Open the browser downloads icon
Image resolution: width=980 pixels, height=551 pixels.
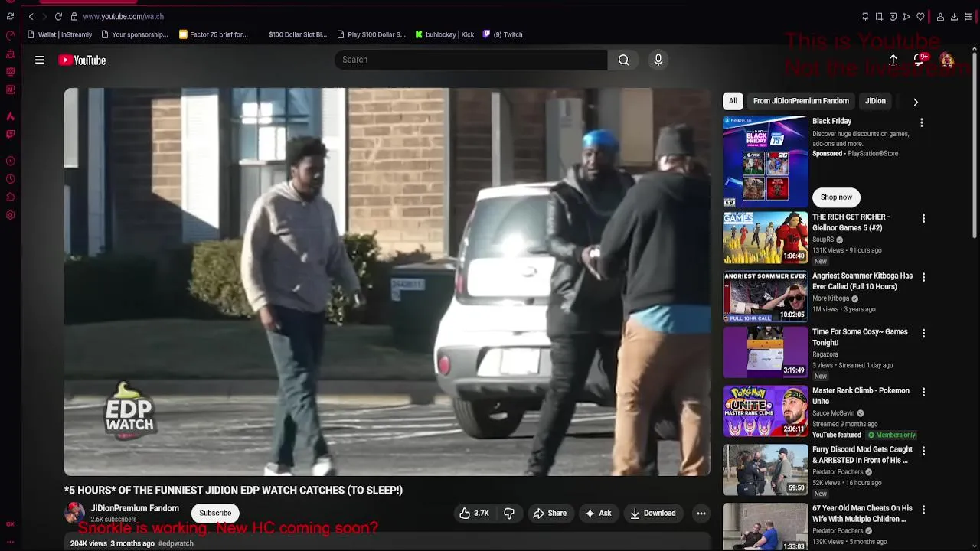tap(954, 16)
